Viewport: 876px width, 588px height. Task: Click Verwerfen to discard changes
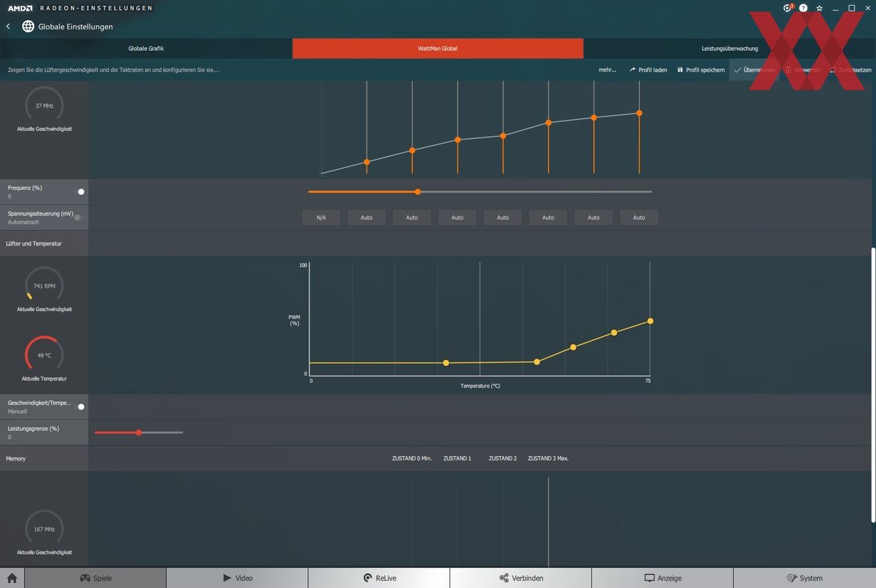pyautogui.click(x=803, y=70)
